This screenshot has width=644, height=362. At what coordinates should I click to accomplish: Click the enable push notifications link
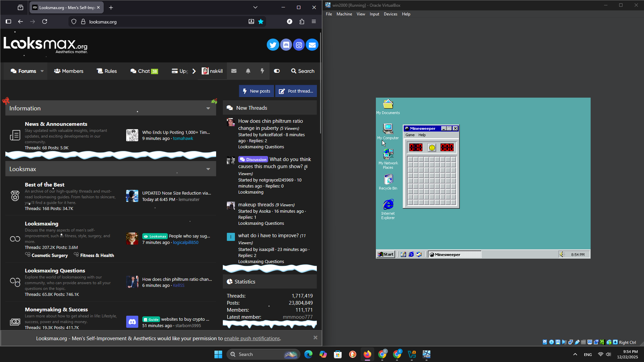(x=252, y=338)
